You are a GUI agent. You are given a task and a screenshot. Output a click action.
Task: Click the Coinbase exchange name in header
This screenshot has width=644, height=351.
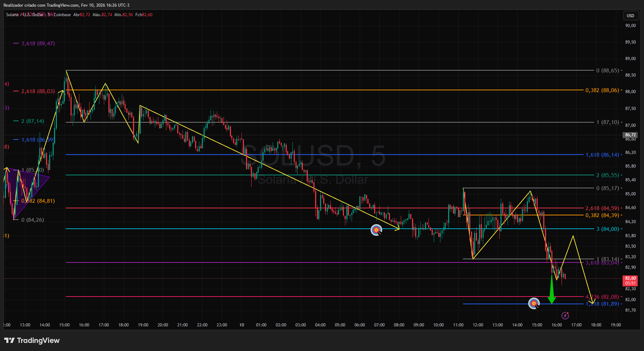(62, 15)
